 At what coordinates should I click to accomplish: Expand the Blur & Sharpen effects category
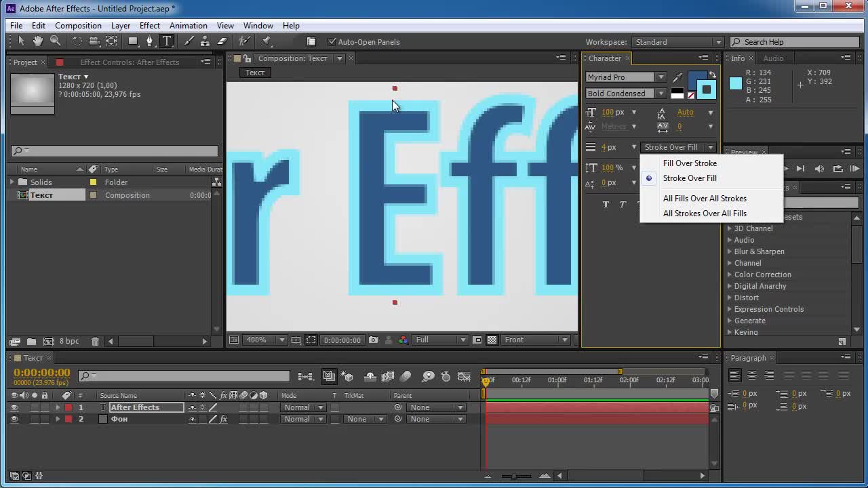tap(730, 251)
